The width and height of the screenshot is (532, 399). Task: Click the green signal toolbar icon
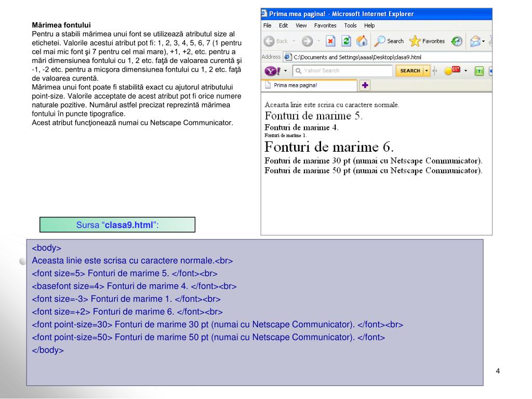(479, 71)
